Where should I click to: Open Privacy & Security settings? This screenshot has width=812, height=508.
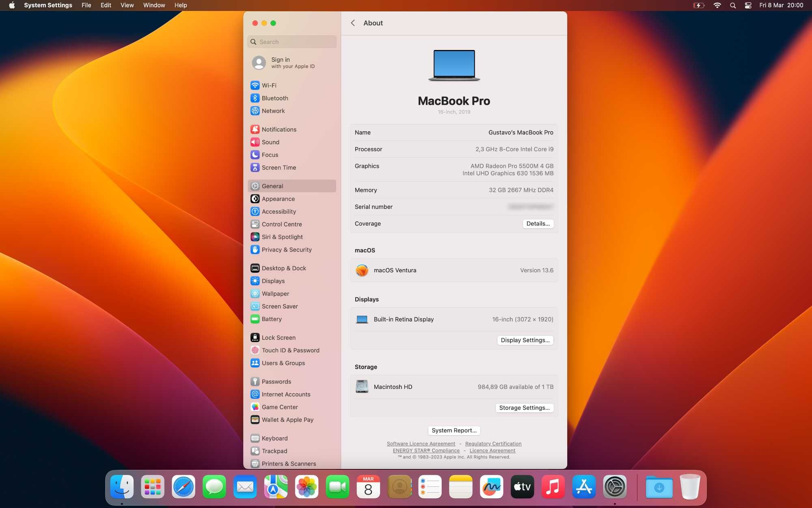coord(292,250)
